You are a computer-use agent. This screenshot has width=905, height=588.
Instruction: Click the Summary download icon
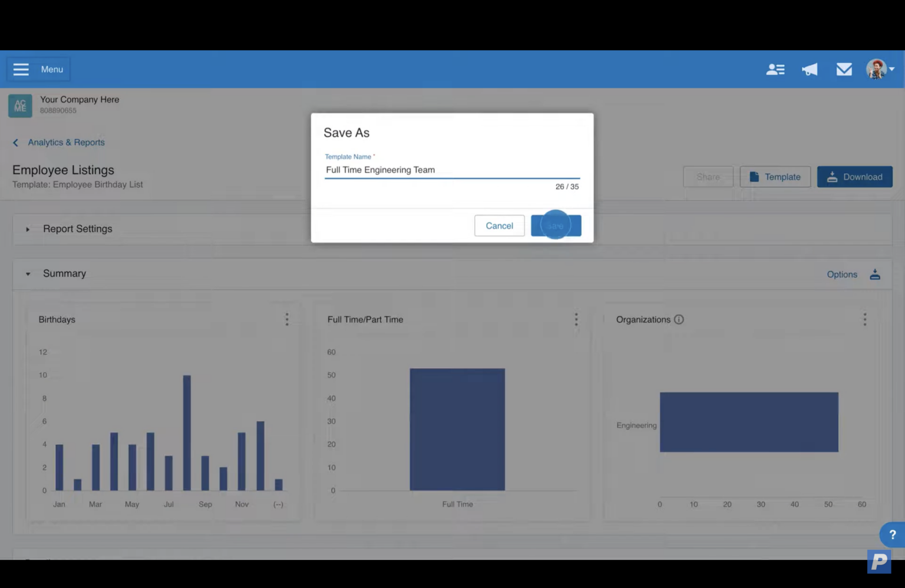point(875,275)
